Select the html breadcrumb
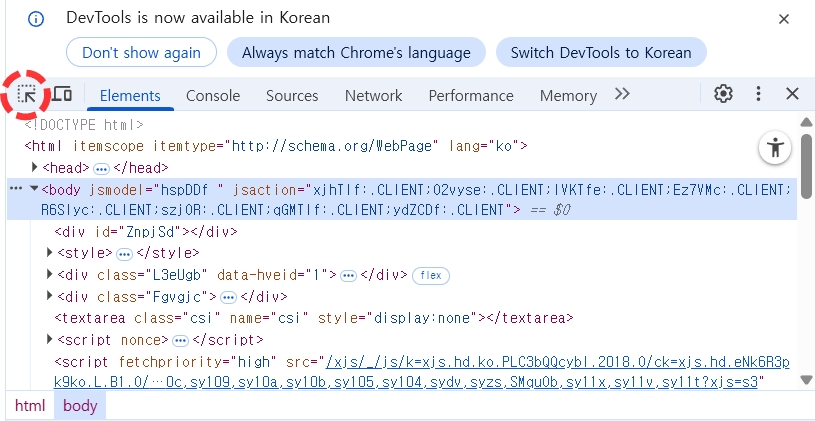The width and height of the screenshot is (815, 421). pyautogui.click(x=30, y=405)
